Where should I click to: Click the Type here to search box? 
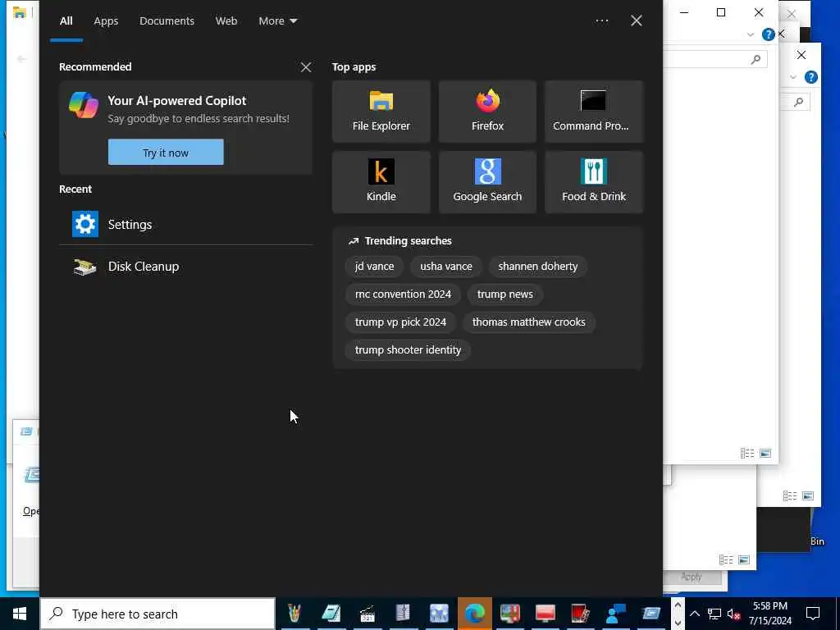pyautogui.click(x=158, y=614)
